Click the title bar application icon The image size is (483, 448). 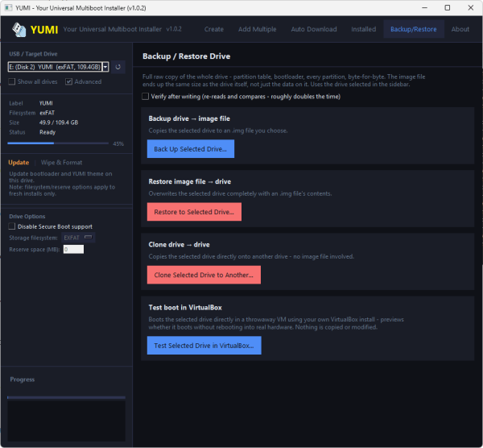(x=8, y=8)
